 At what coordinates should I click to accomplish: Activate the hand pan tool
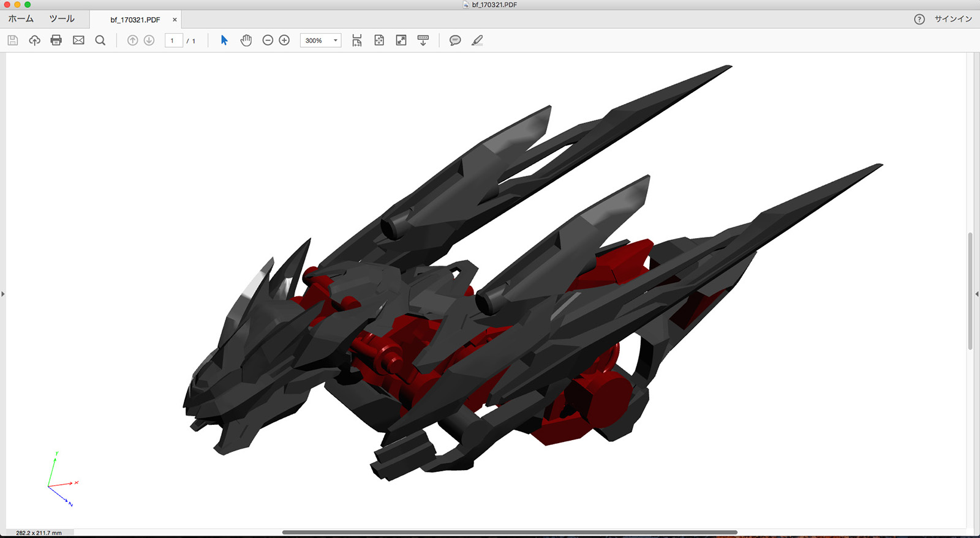[x=246, y=40]
